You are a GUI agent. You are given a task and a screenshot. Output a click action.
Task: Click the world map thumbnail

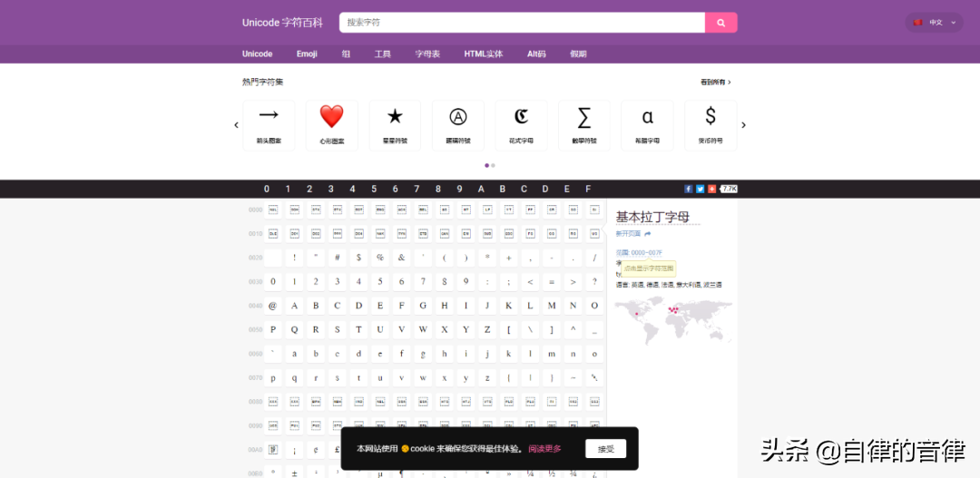(673, 320)
